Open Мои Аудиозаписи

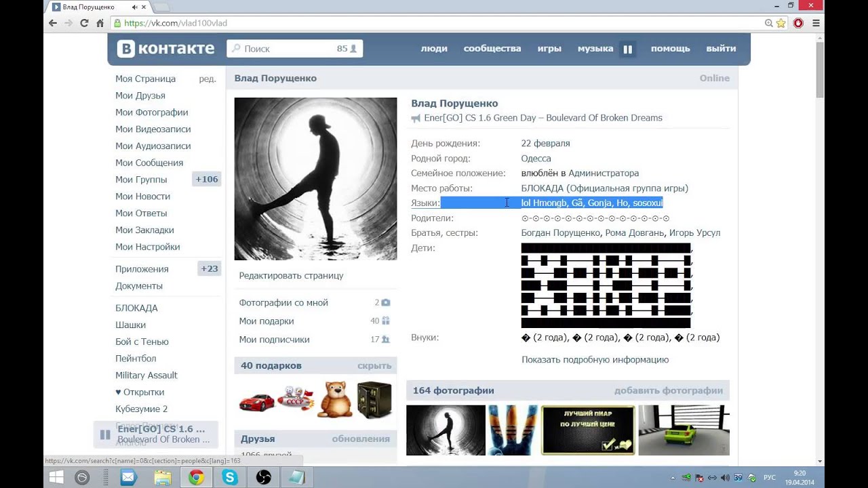(x=153, y=146)
